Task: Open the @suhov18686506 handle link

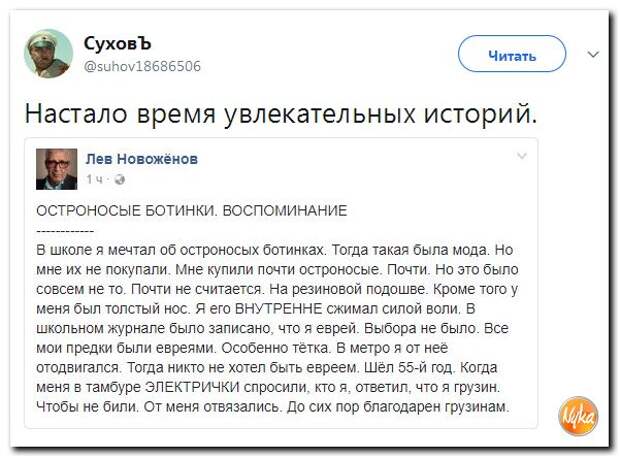Action: 142,66
